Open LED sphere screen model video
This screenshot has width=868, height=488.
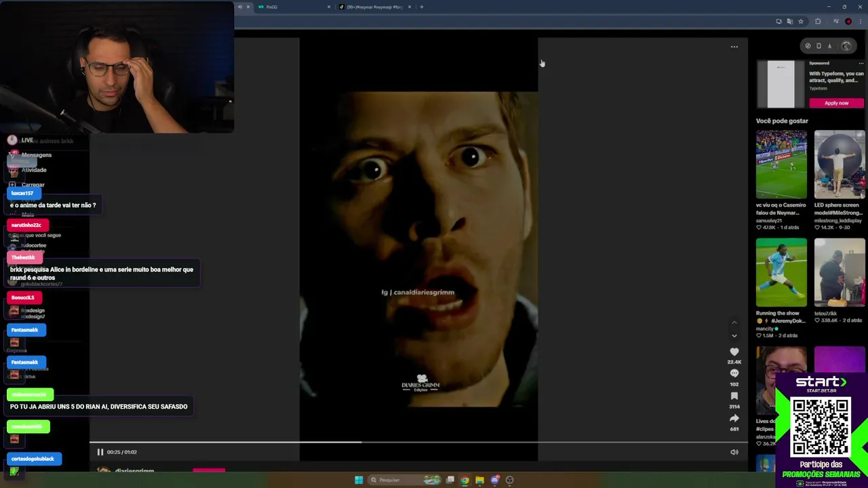[840, 165]
